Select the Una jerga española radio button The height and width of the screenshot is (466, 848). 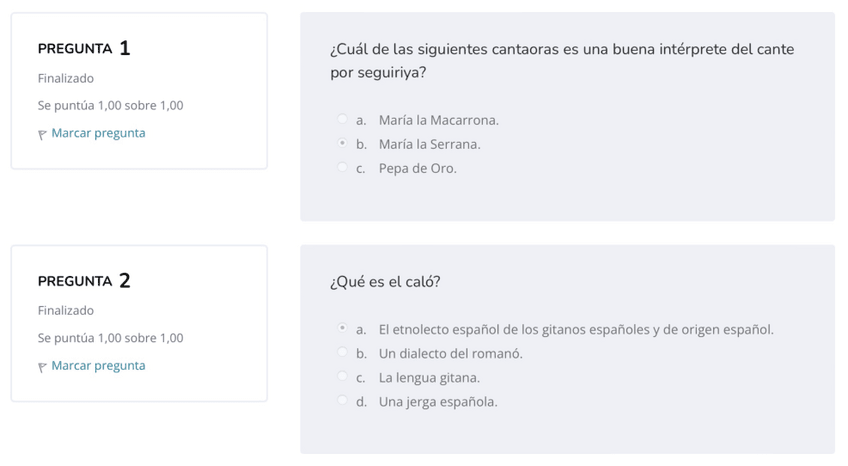click(343, 401)
